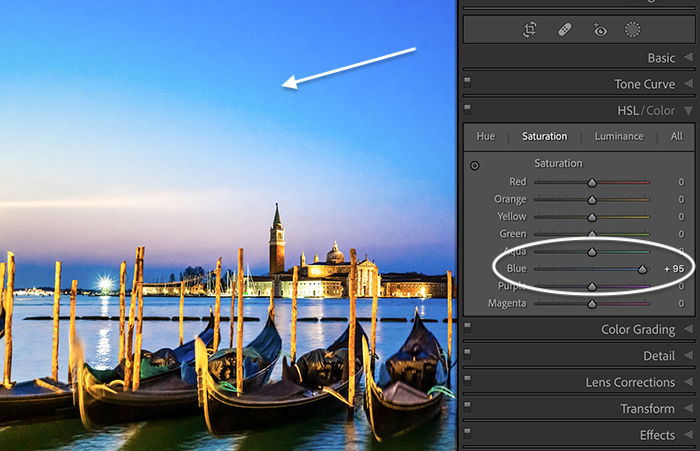Select the Masking circle tool
This screenshot has height=451, width=700.
tap(632, 30)
